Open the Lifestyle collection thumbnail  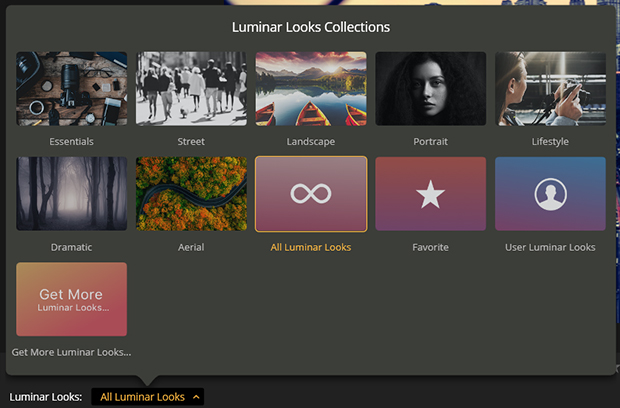click(550, 89)
